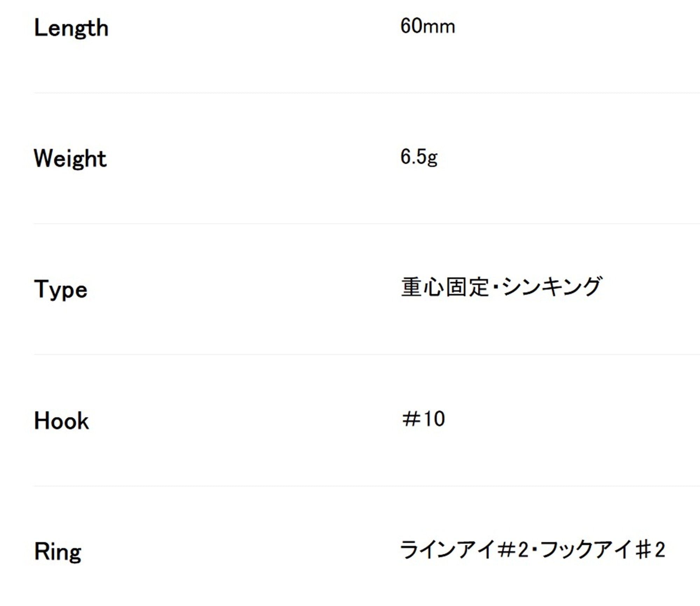Click the divider line below the Hook row
The image size is (700, 606).
click(x=367, y=486)
